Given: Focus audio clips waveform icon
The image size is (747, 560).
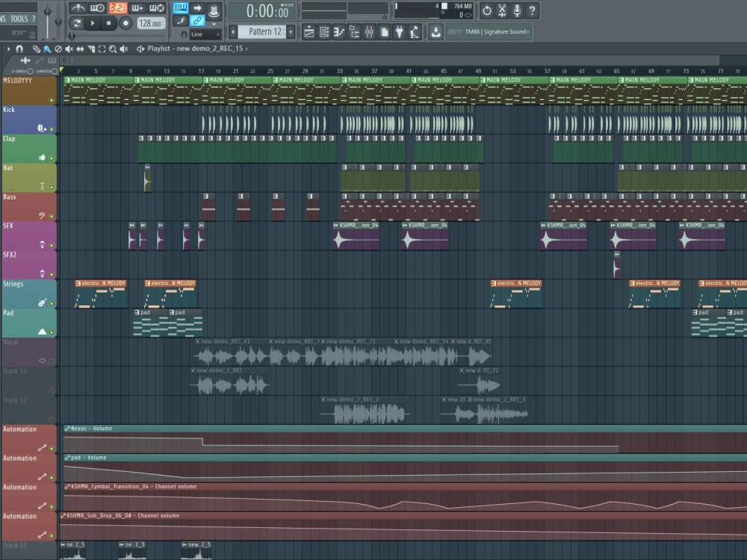Looking at the screenshot, I should 25,60.
